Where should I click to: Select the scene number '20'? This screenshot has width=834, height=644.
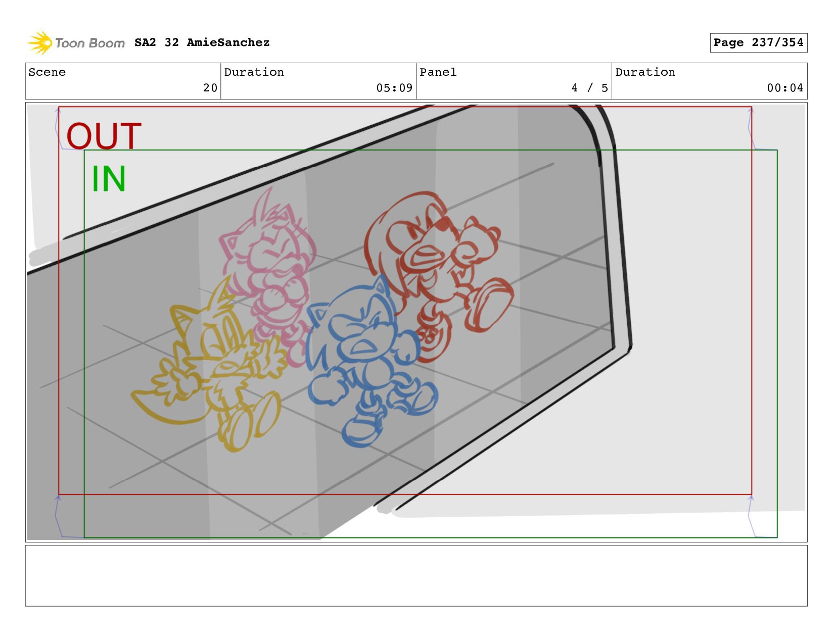(210, 88)
